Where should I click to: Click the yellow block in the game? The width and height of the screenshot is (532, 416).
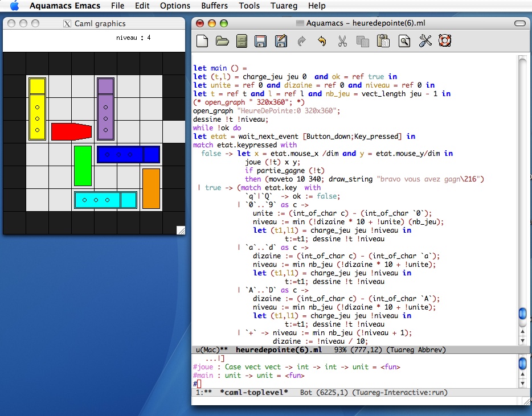[38, 109]
